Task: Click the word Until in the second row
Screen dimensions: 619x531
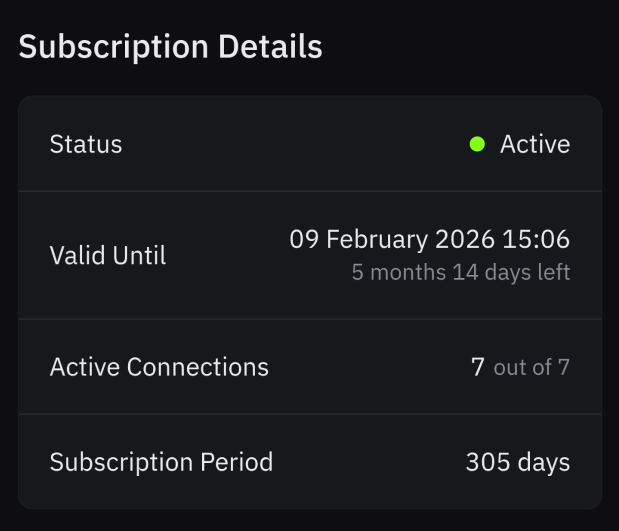Action: (137, 255)
